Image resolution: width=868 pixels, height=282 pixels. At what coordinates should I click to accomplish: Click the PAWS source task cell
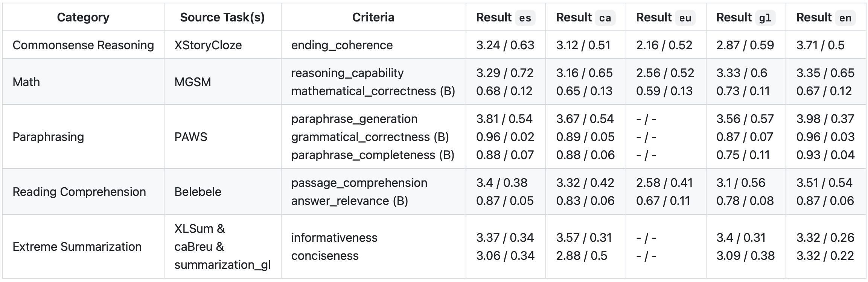(191, 137)
